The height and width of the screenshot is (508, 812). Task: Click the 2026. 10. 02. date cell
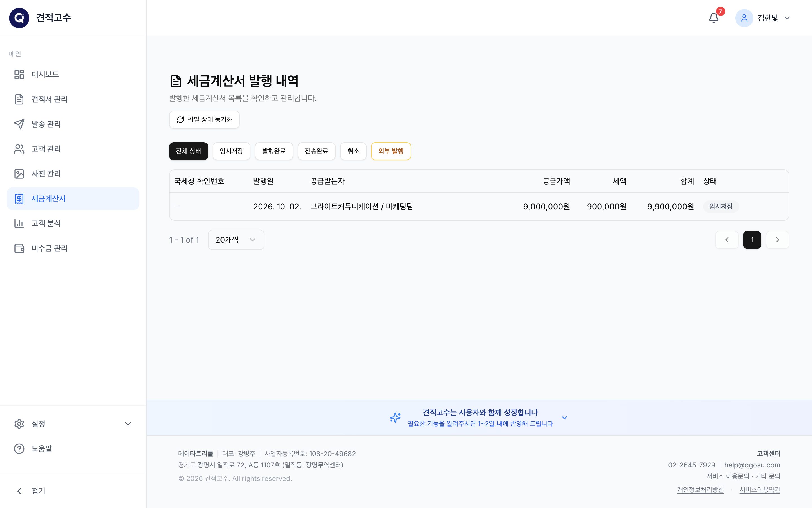[277, 207]
